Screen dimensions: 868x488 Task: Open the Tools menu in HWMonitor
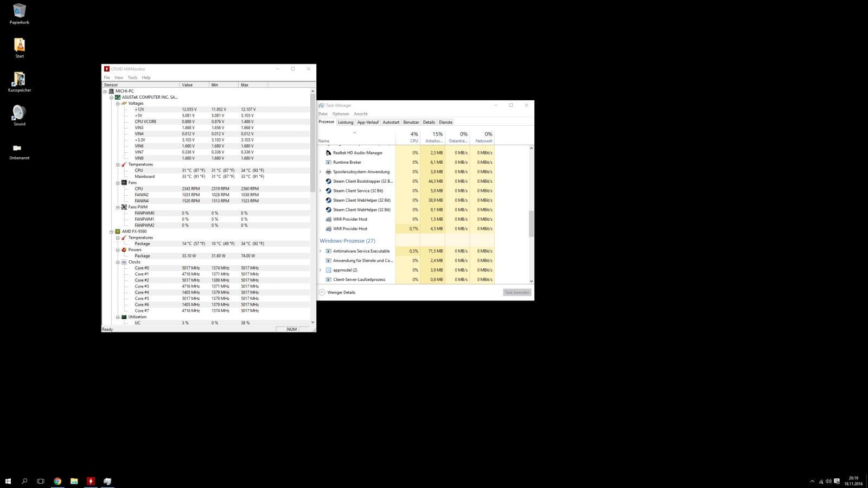click(132, 78)
